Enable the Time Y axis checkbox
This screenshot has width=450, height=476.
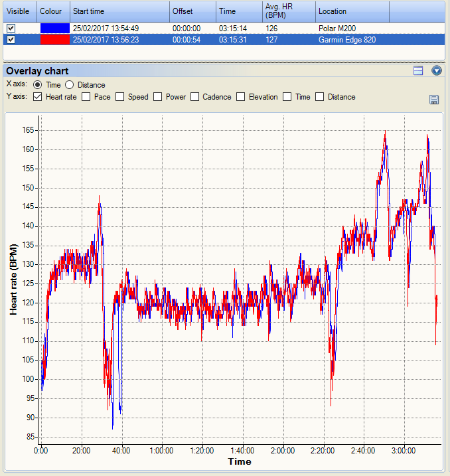point(287,97)
